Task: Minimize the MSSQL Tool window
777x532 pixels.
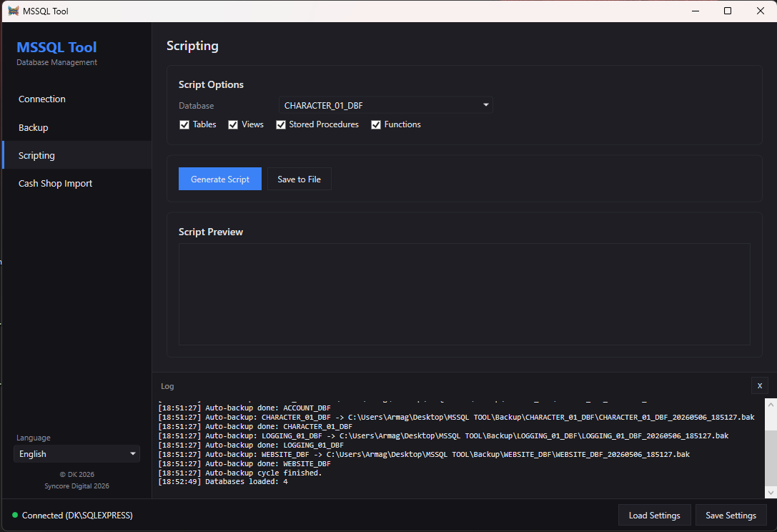Action: tap(696, 11)
